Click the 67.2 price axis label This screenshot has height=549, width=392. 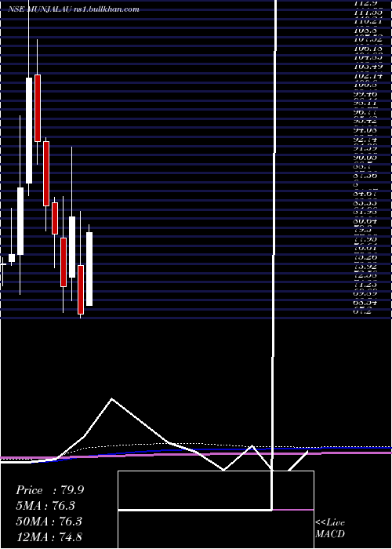click(362, 311)
